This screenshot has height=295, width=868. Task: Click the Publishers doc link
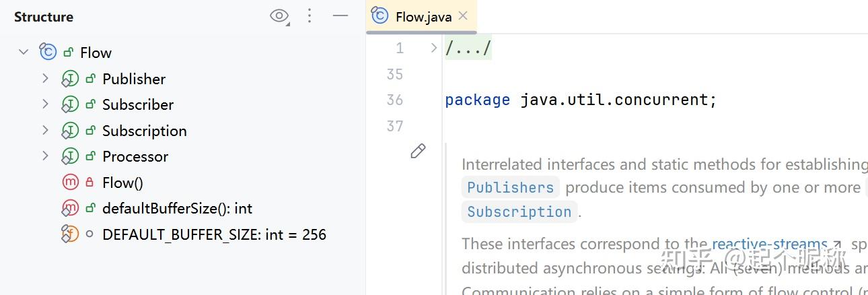point(510,187)
